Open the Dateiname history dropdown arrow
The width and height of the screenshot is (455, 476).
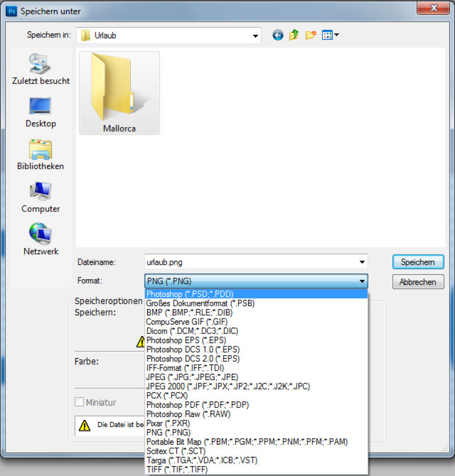pyautogui.click(x=362, y=262)
